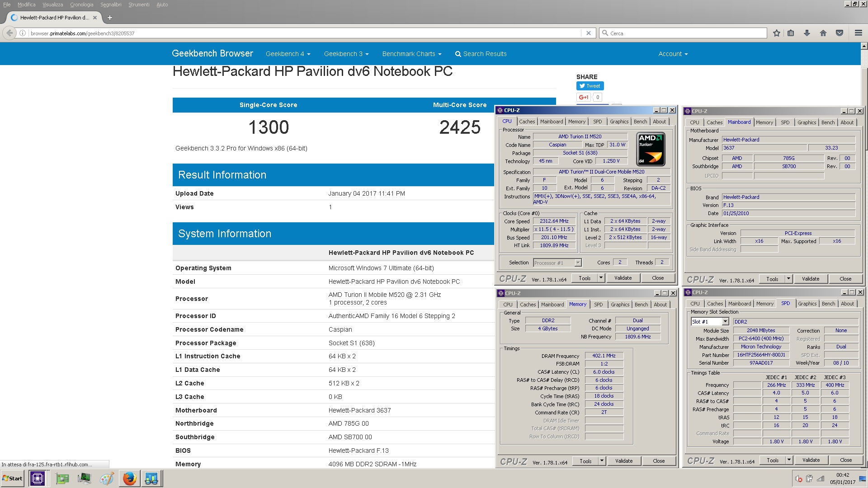Click the Google +1 share button
The image size is (868, 488).
coord(584,97)
